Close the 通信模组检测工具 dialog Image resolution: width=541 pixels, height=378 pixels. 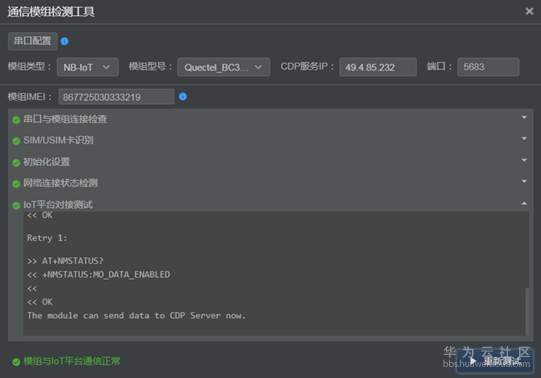(x=529, y=11)
